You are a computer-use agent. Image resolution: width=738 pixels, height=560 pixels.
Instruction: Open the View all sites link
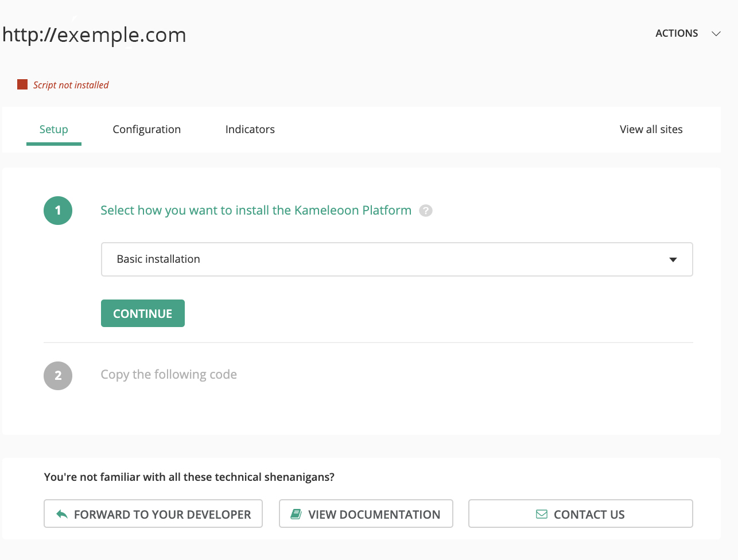point(651,130)
